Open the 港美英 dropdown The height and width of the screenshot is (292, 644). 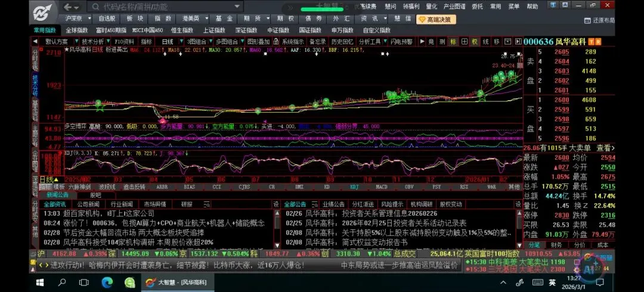[206, 18]
